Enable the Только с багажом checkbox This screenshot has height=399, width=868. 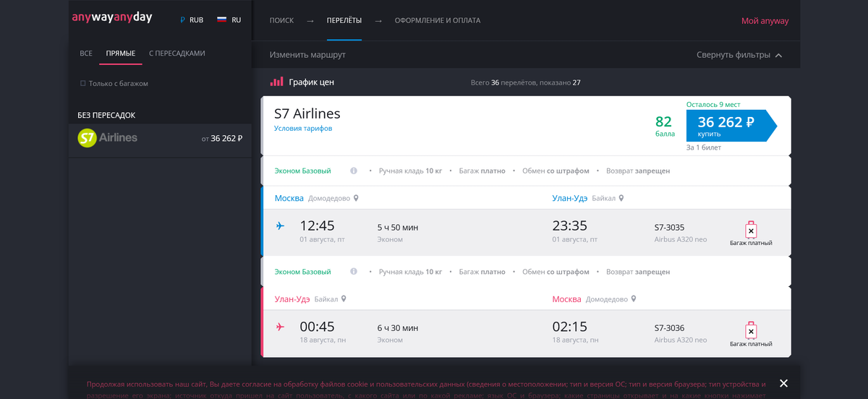coord(82,84)
